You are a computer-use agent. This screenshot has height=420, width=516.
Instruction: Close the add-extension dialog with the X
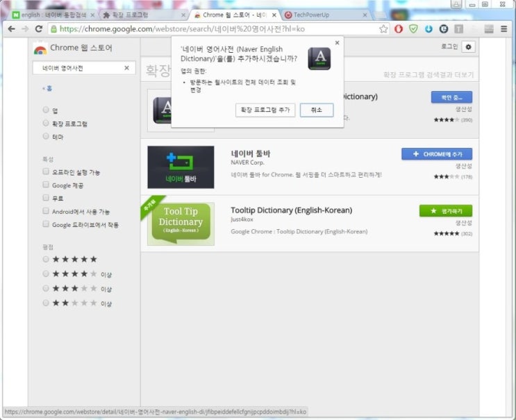coord(337,43)
